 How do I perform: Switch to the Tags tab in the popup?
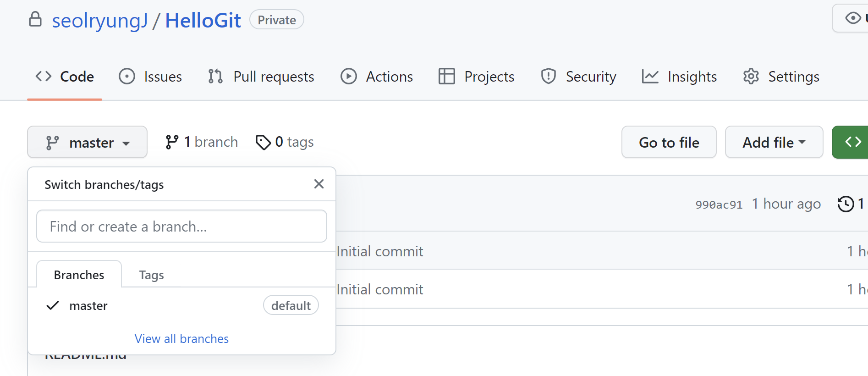tap(151, 275)
